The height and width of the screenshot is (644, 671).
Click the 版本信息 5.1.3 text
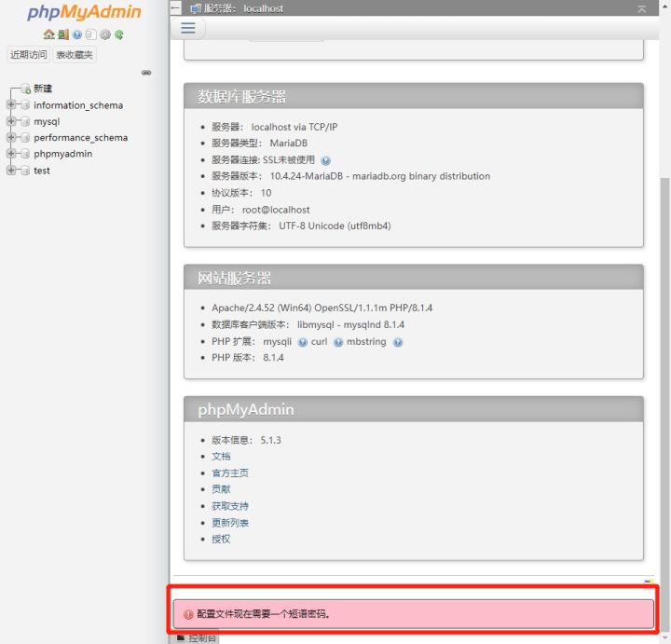click(246, 440)
